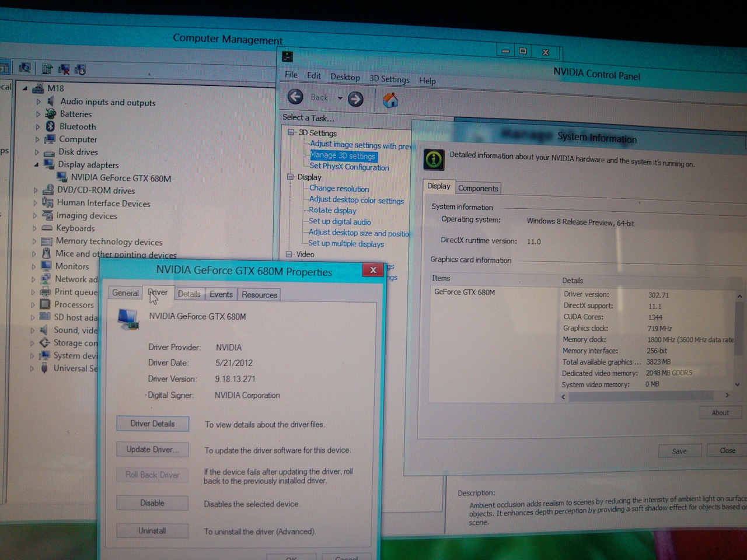
Task: Click the Driver Details button
Action: click(x=152, y=423)
